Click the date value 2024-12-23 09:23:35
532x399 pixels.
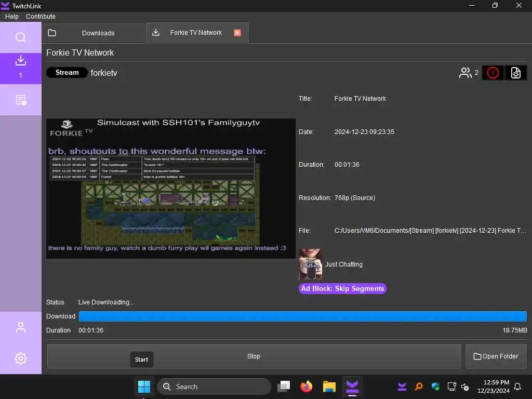pos(364,131)
